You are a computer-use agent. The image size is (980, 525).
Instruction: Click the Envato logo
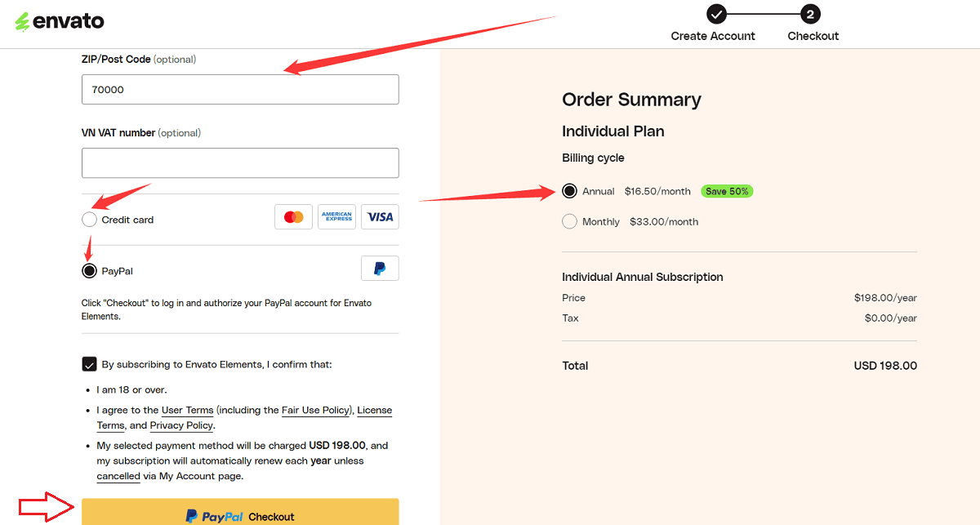(x=59, y=21)
